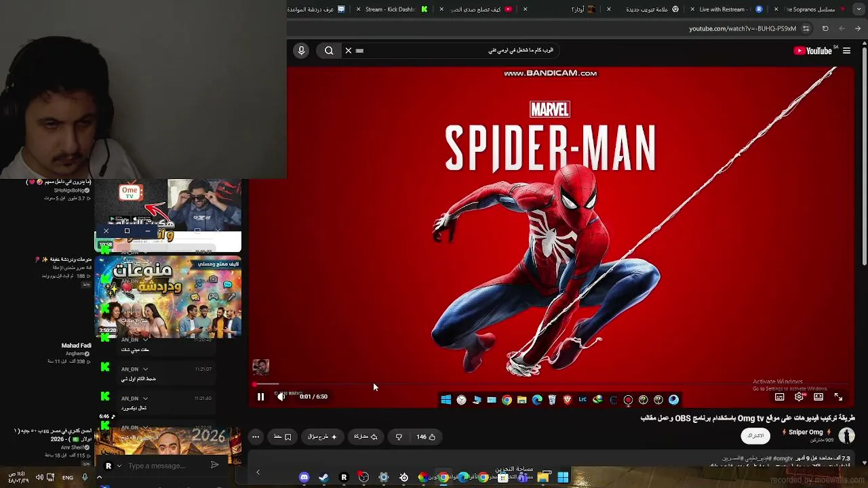Viewport: 868px width, 488px height.
Task: Open the Windows Start menu on the taskbar
Action: point(563,478)
